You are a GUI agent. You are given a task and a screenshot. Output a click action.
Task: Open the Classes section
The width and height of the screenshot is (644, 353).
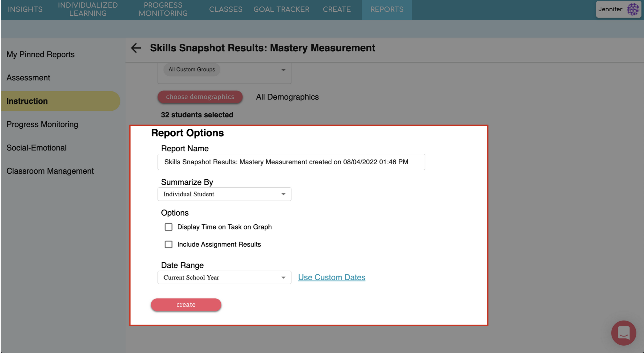[226, 9]
